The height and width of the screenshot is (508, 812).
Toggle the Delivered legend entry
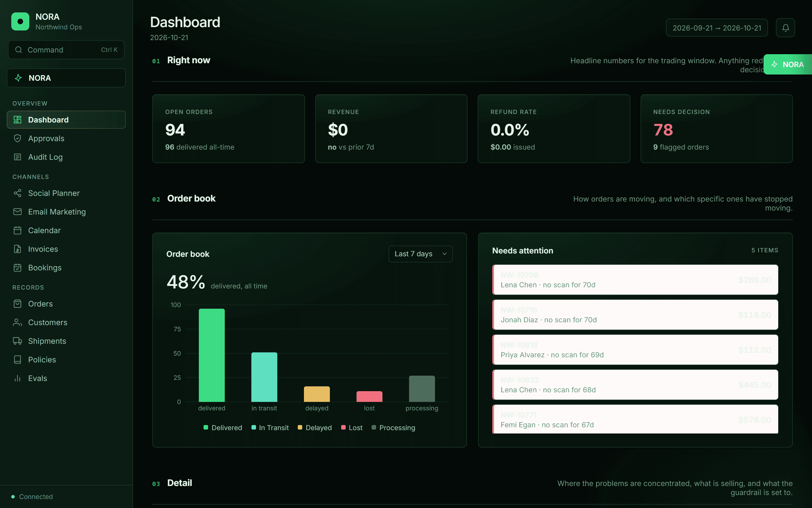click(x=223, y=428)
